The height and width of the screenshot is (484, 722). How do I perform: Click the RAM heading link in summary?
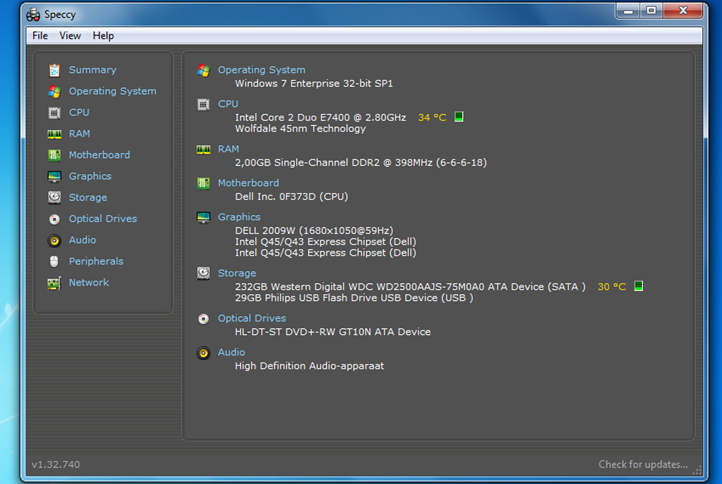(228, 149)
